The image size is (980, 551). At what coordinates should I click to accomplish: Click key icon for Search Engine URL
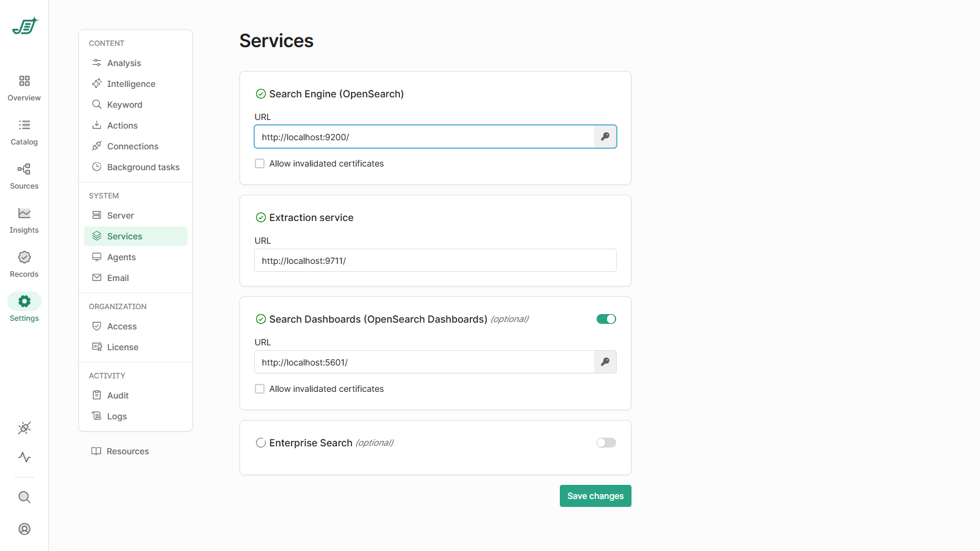point(605,137)
